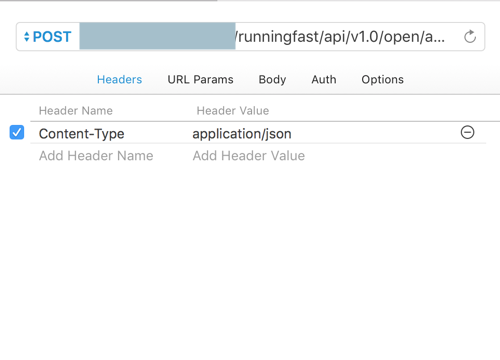
Task: Uncheck the Content-Type header checkbox
Action: (17, 132)
